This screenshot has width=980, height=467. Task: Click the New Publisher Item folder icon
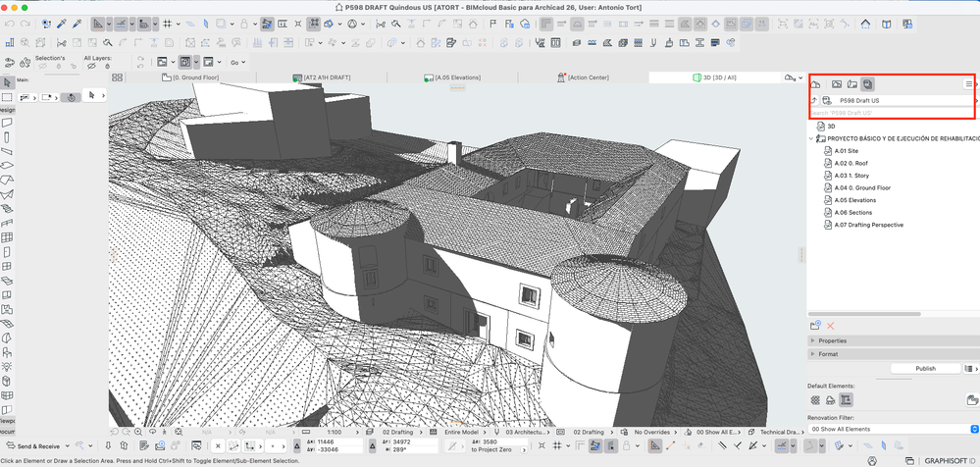[815, 325]
